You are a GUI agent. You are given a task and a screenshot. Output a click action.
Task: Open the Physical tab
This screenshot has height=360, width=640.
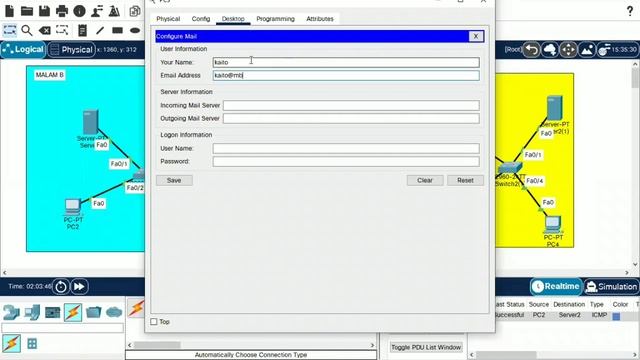(168, 19)
